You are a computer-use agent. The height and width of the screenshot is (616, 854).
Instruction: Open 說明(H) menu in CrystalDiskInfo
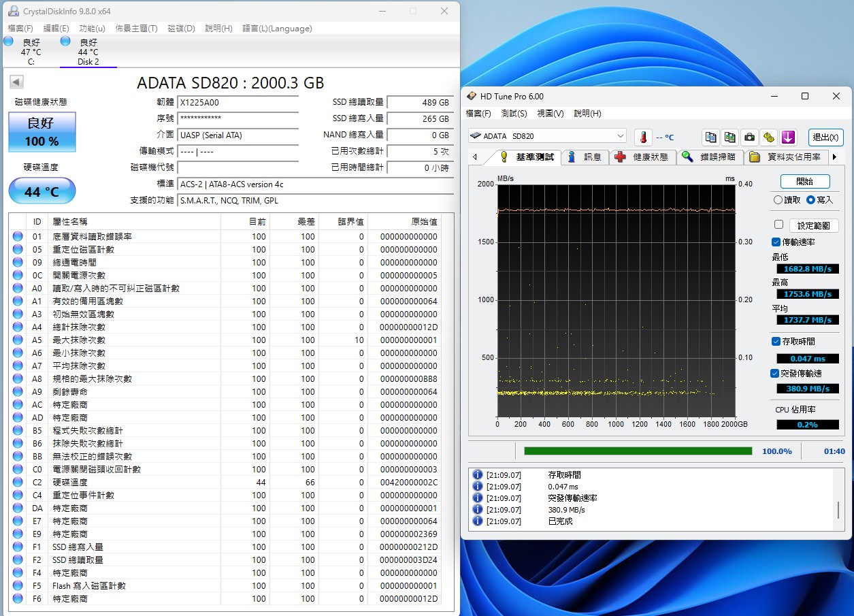click(x=218, y=29)
